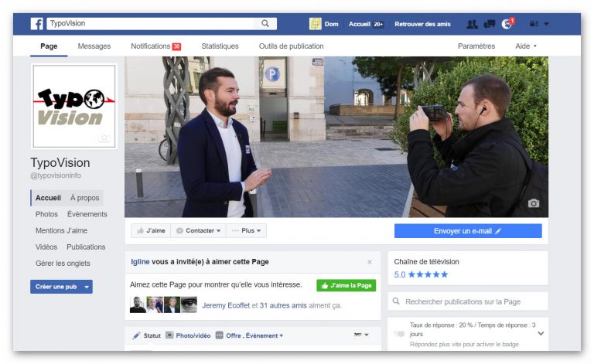This screenshot has height=364, width=594.
Task: Open Publications in sidebar
Action: coord(86,247)
